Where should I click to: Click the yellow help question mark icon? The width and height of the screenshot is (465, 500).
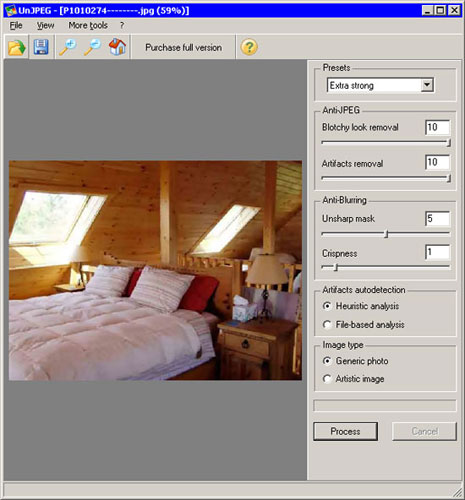tap(249, 47)
